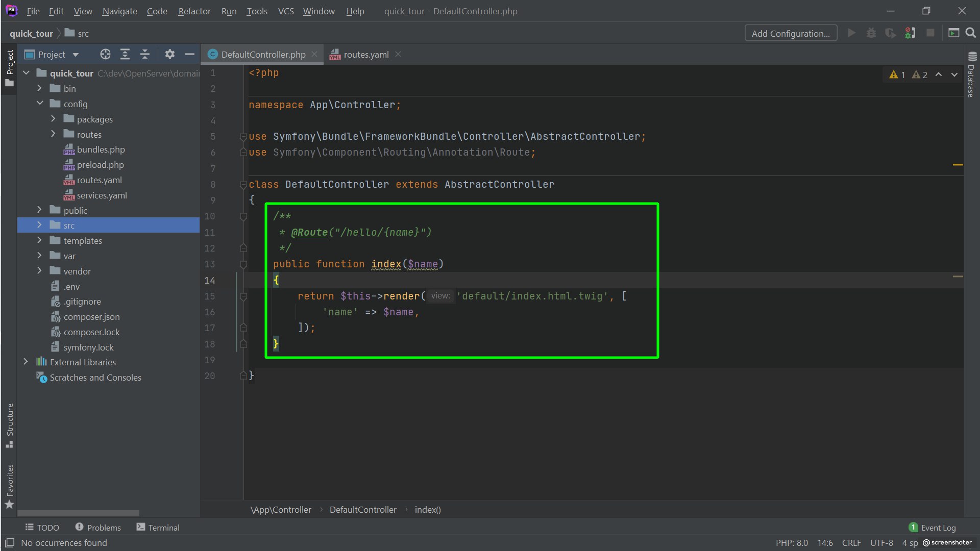Collapse the config folder

point(39,104)
